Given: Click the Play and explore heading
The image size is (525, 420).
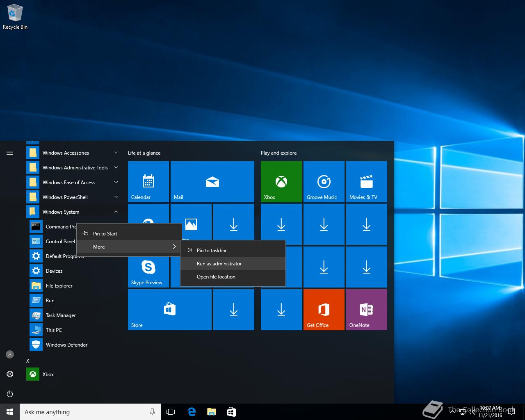Looking at the screenshot, I should [279, 153].
